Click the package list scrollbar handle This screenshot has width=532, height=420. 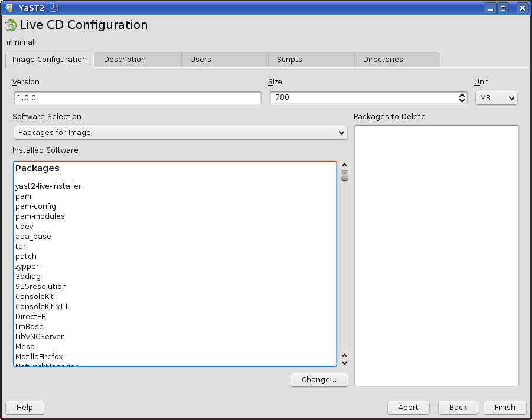344,176
